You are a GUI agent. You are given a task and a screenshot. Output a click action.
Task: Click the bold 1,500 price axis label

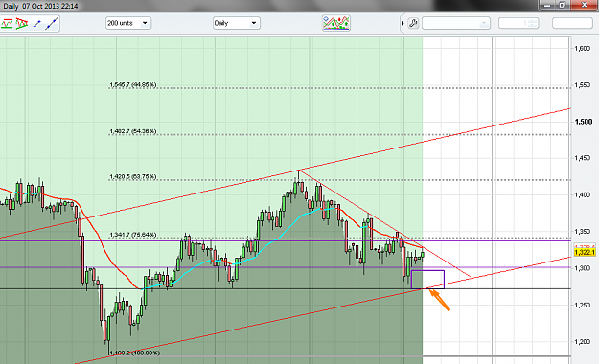click(584, 122)
